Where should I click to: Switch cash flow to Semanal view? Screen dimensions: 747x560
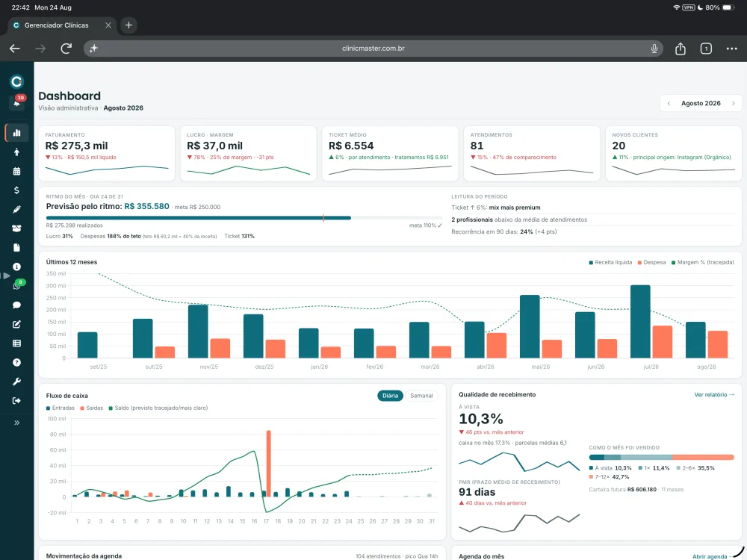pyautogui.click(x=421, y=396)
